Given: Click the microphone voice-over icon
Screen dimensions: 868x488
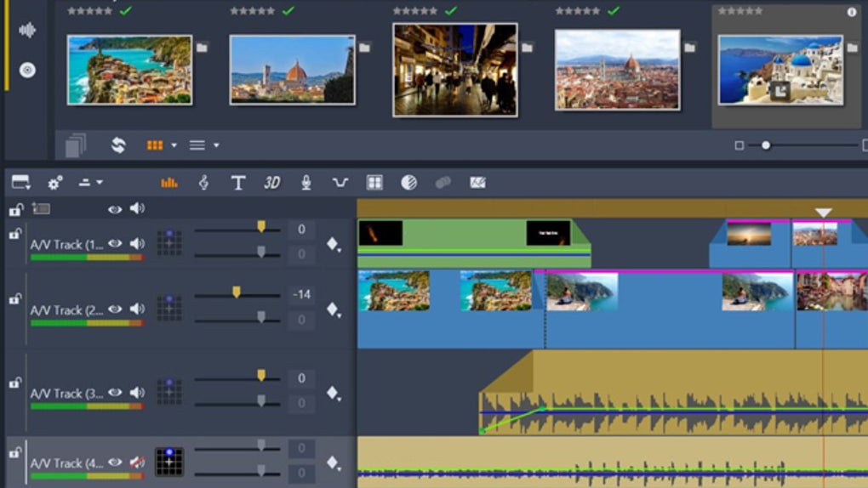Looking at the screenshot, I should point(306,183).
